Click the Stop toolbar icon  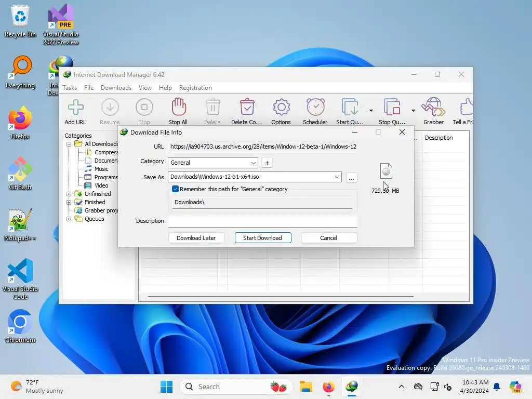pos(144,108)
